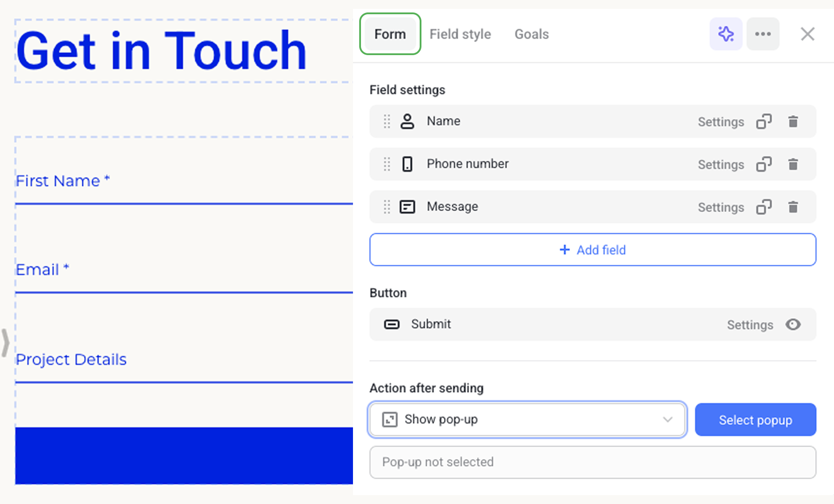This screenshot has width=834, height=504.
Task: Open Settings for the Submit button
Action: pos(750,325)
